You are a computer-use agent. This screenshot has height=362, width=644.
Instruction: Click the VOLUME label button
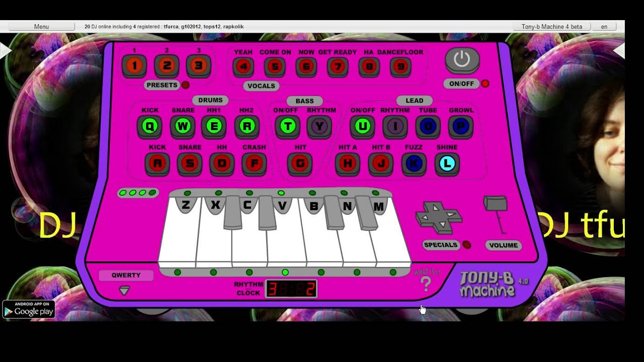(504, 245)
